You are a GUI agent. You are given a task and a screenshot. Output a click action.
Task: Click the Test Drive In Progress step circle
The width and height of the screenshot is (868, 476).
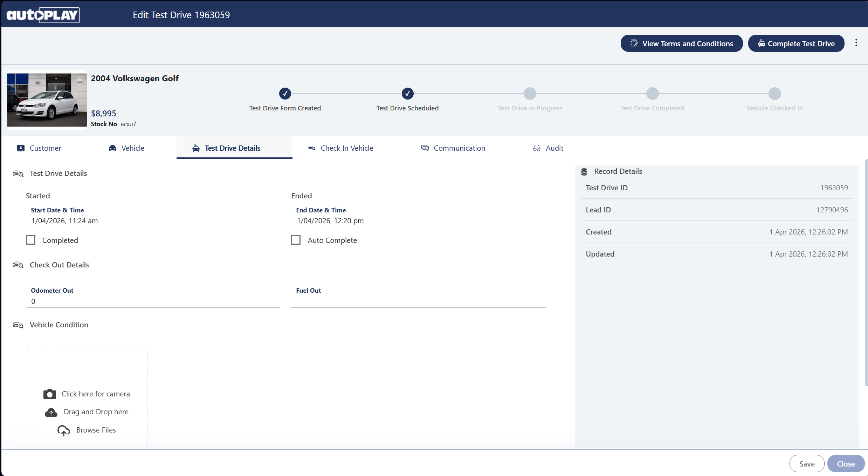pos(530,94)
